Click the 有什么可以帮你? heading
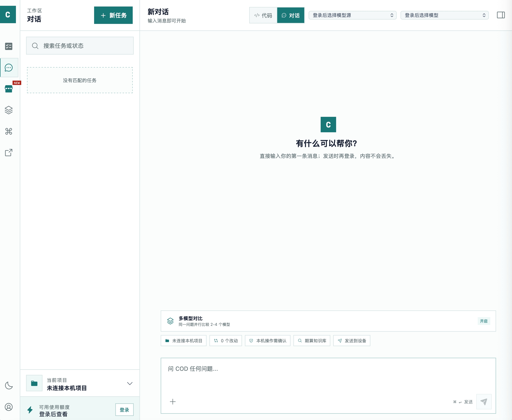512x420 pixels. 326,143
